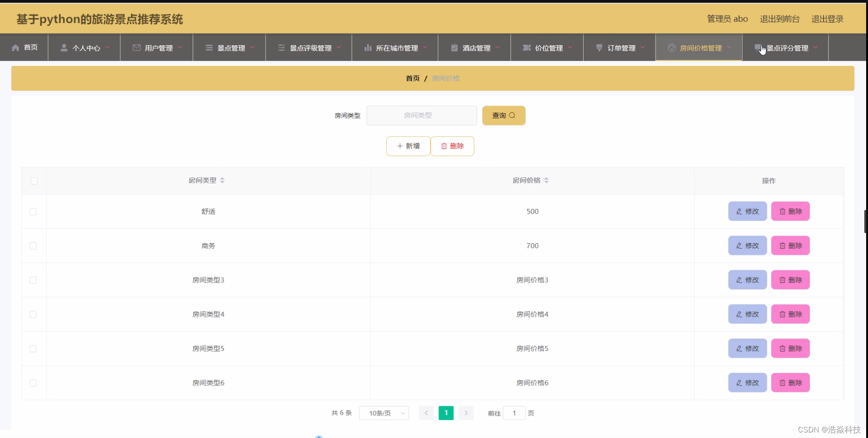868x438 pixels.
Task: Click the trash icon in first row's 删除 button
Action: [x=782, y=211]
